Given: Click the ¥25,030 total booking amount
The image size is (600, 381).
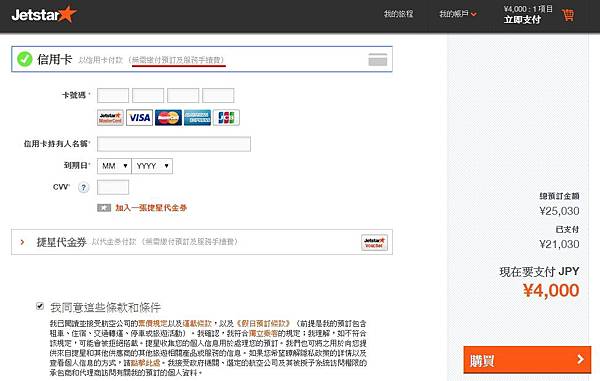Looking at the screenshot, I should [559, 211].
